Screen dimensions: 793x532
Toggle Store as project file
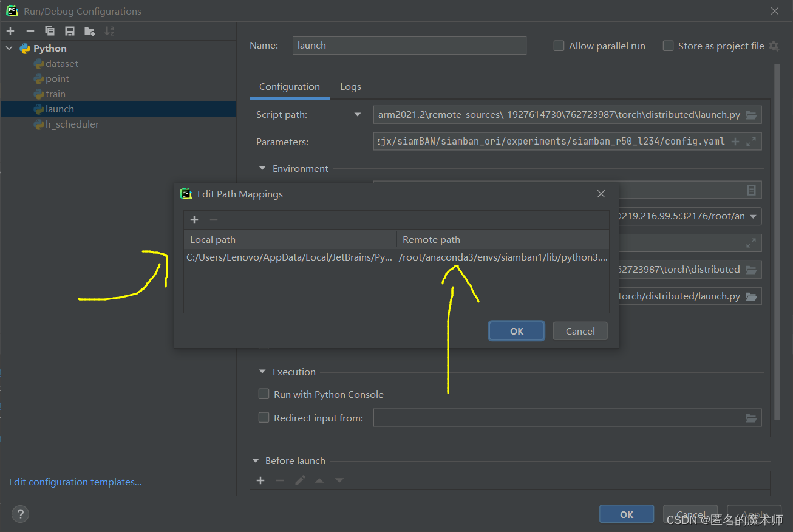tap(668, 46)
